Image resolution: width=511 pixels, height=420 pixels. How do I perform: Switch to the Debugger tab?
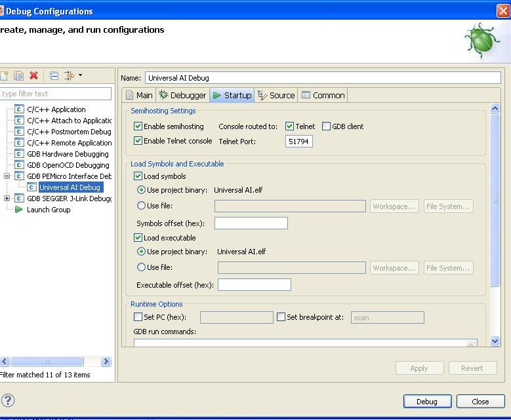[182, 95]
